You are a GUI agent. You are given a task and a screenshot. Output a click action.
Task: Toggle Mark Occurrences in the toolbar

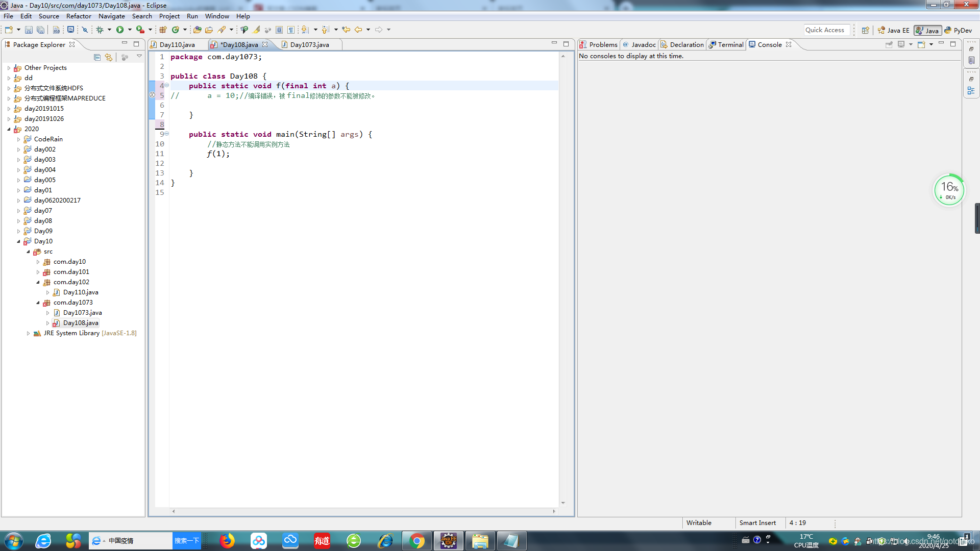point(256,30)
